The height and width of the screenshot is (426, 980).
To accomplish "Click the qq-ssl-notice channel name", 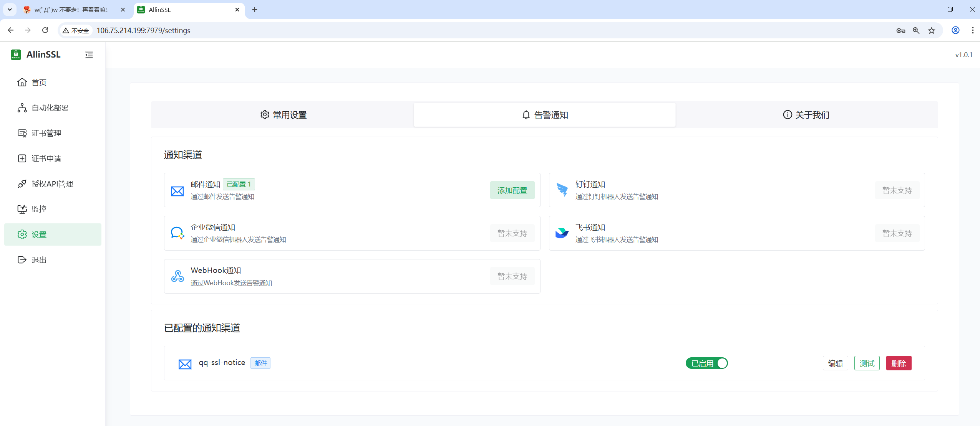I will [x=222, y=363].
